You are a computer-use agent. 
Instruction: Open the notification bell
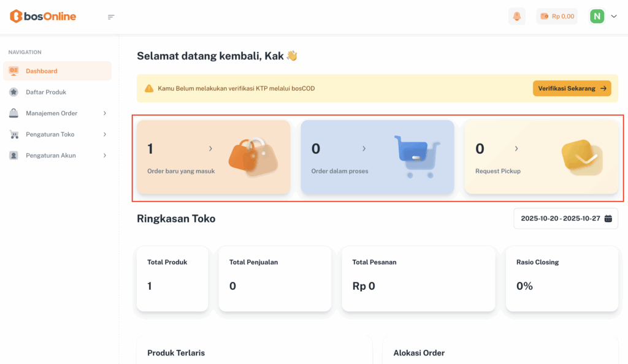click(x=517, y=17)
